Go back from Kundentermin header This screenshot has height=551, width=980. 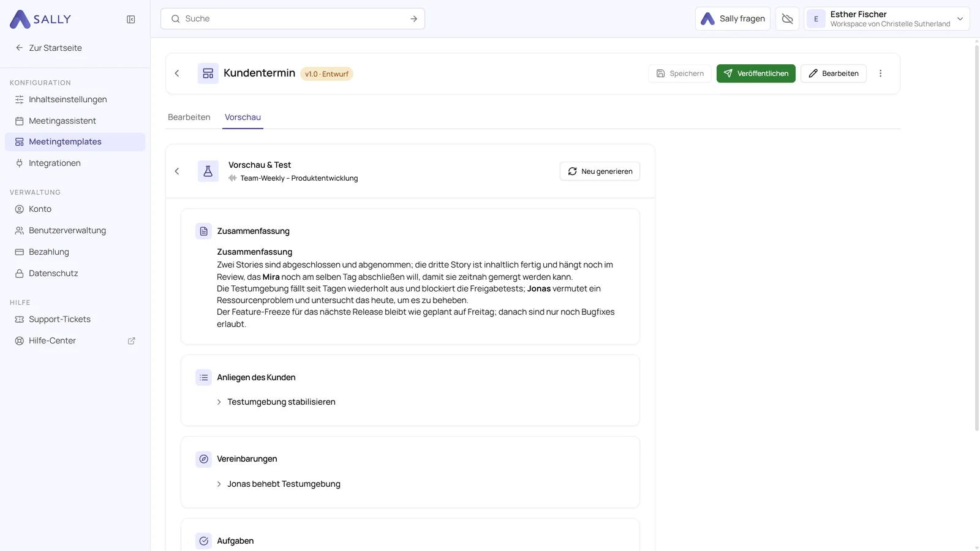click(x=177, y=73)
